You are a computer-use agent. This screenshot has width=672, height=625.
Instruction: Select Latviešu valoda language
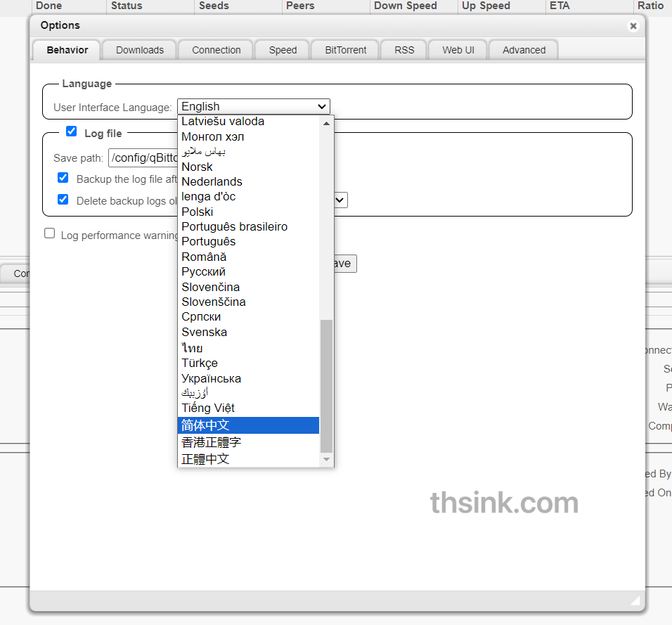(x=248, y=122)
